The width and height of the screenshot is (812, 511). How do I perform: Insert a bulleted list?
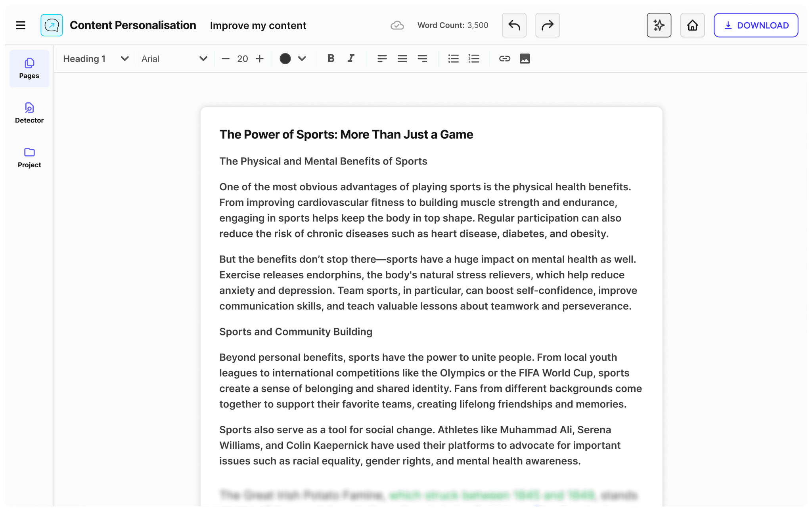[x=453, y=59]
